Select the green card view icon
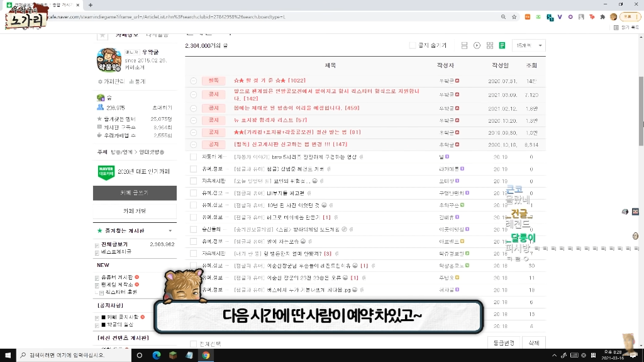This screenshot has width=644, height=362. click(502, 45)
